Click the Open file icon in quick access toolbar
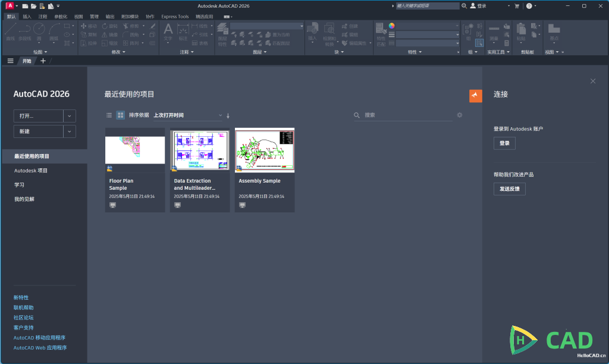The width and height of the screenshot is (609, 364). pyautogui.click(x=33, y=6)
